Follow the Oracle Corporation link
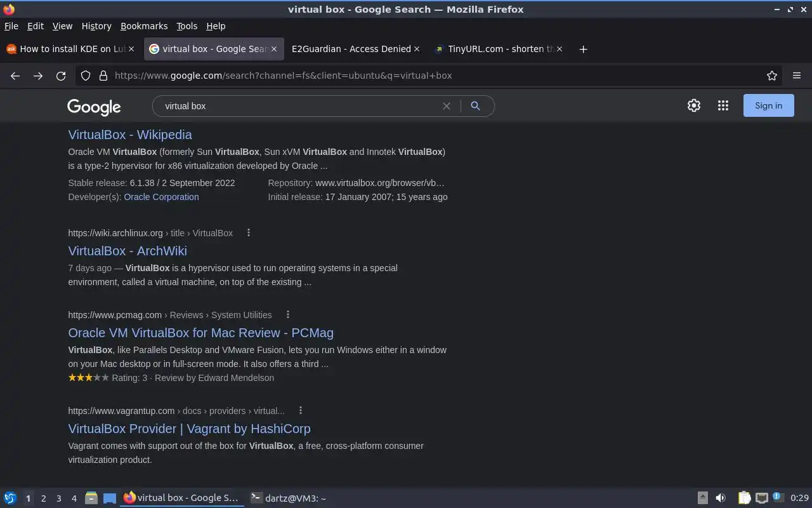The height and width of the screenshot is (508, 812). click(161, 197)
